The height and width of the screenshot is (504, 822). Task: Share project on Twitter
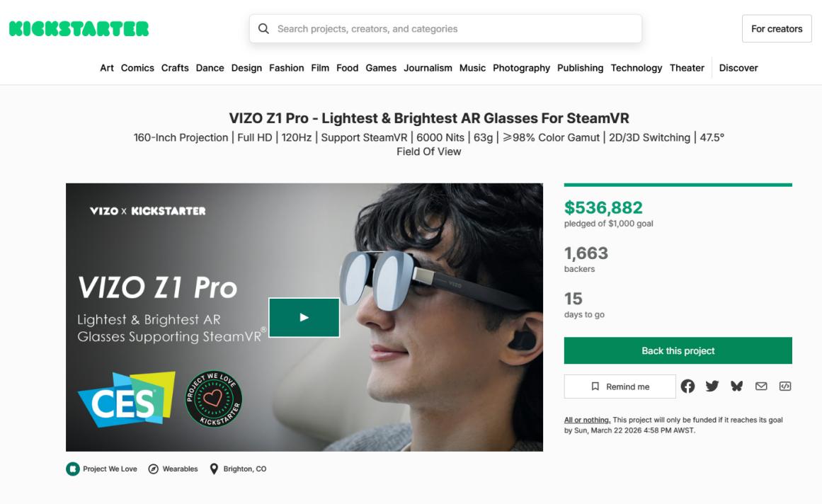[712, 386]
